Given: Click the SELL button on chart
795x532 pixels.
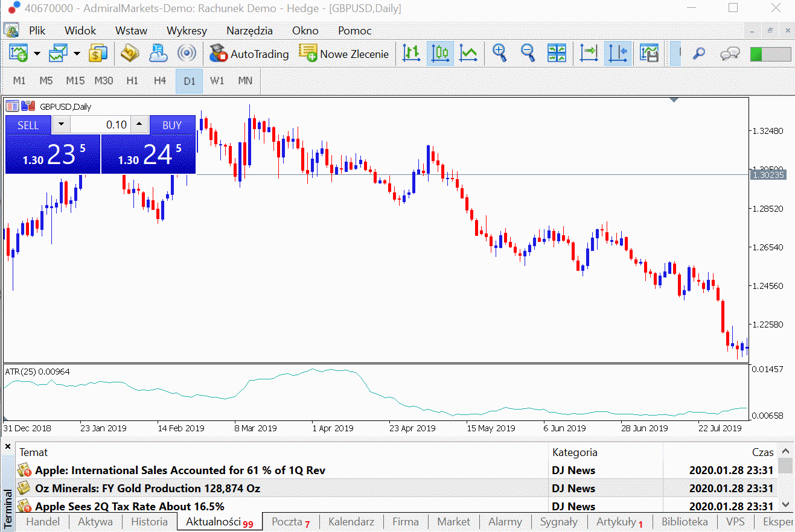Looking at the screenshot, I should pyautogui.click(x=28, y=125).
